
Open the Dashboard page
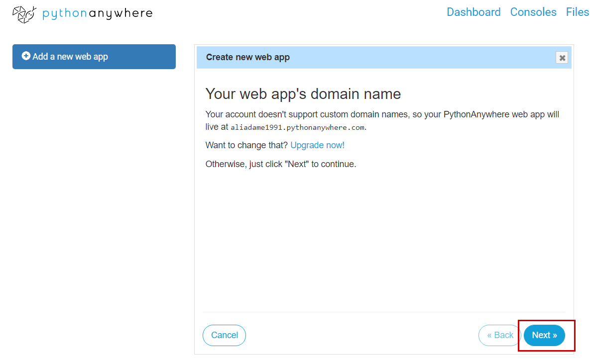pos(474,12)
